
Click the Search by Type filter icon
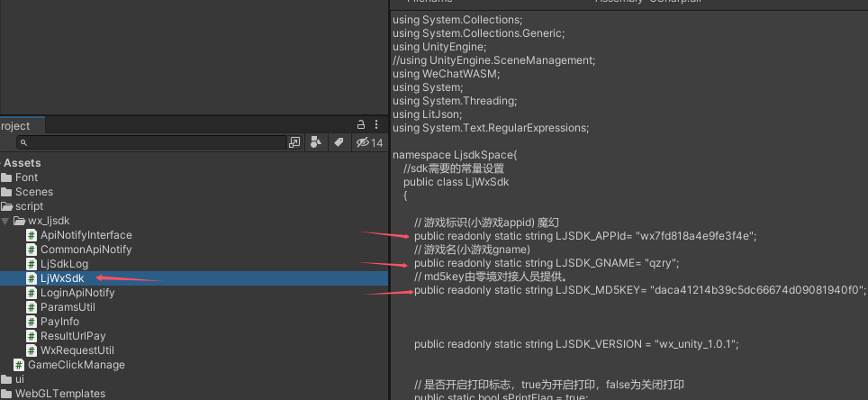point(316,142)
